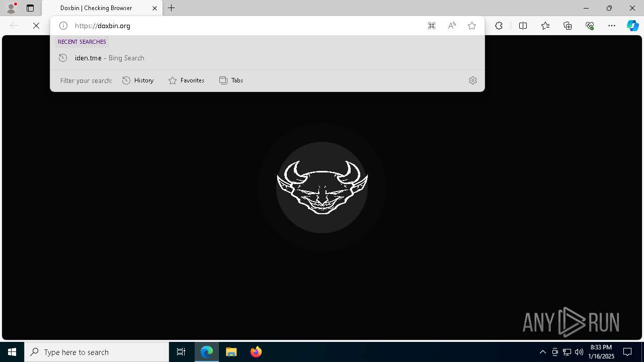
Task: Open Task View
Action: [x=181, y=352]
